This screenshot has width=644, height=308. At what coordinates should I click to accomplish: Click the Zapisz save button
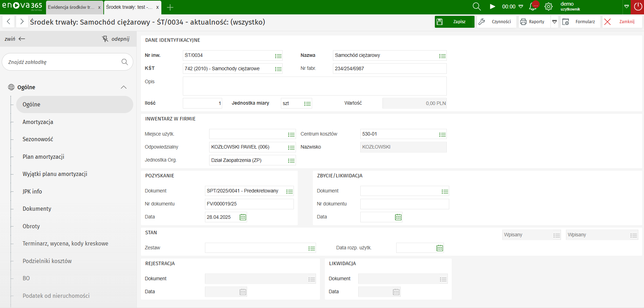454,22
